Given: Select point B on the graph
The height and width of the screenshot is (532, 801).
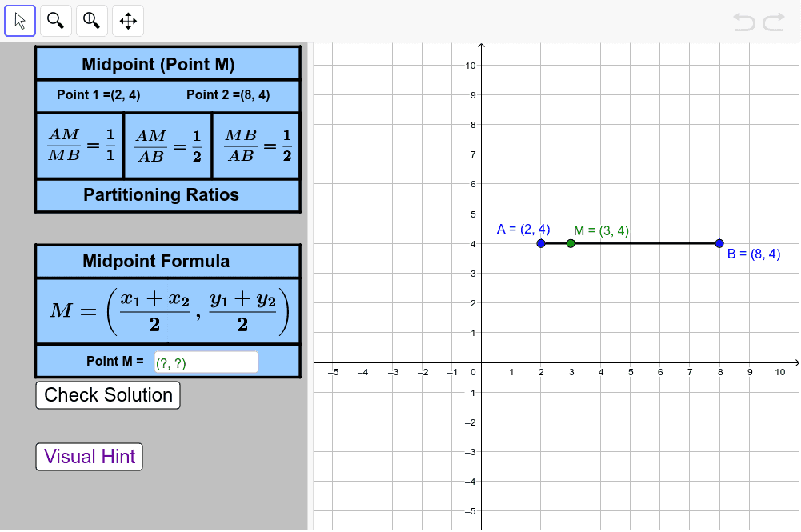Looking at the screenshot, I should pos(719,242).
